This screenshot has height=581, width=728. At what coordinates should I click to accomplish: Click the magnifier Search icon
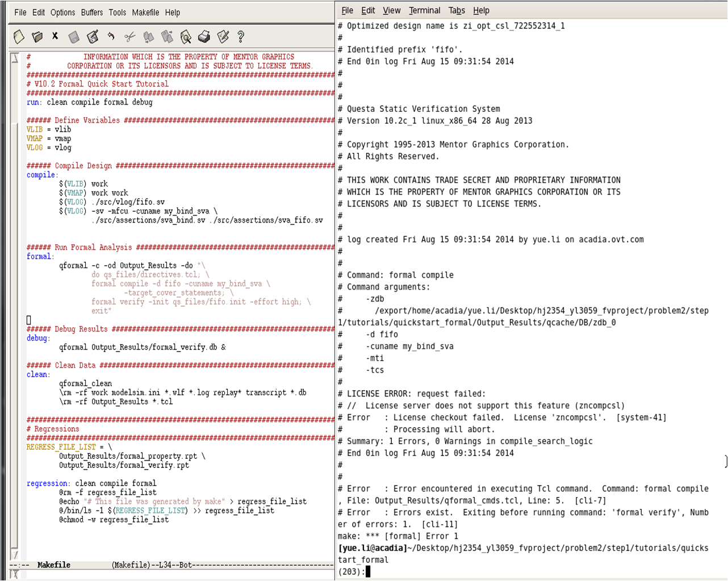point(186,37)
